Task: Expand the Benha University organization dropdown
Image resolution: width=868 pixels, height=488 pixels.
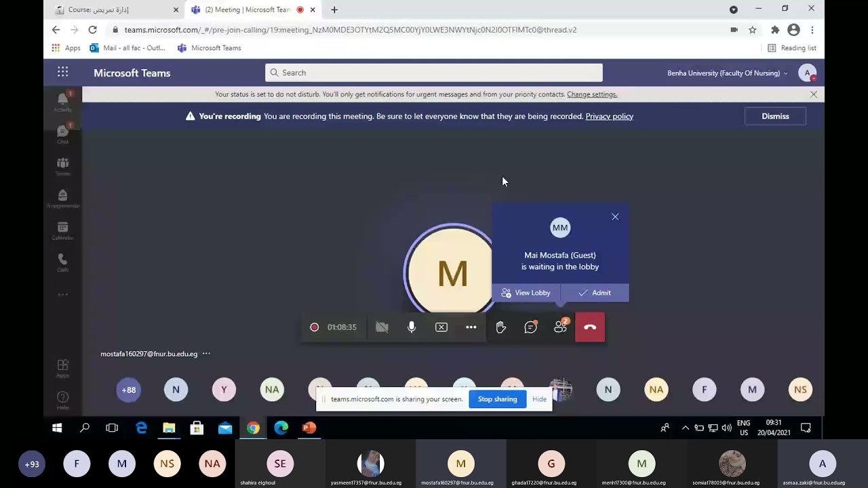Action: (728, 73)
